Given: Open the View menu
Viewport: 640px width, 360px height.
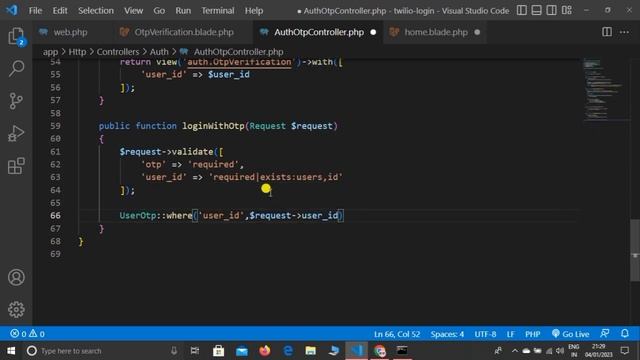Looking at the screenshot, I should click(133, 10).
